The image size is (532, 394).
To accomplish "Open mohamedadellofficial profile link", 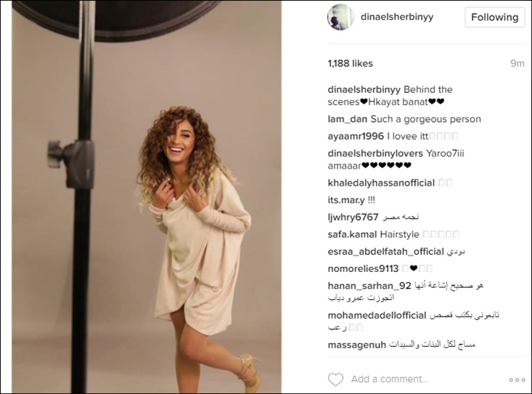I will [377, 315].
